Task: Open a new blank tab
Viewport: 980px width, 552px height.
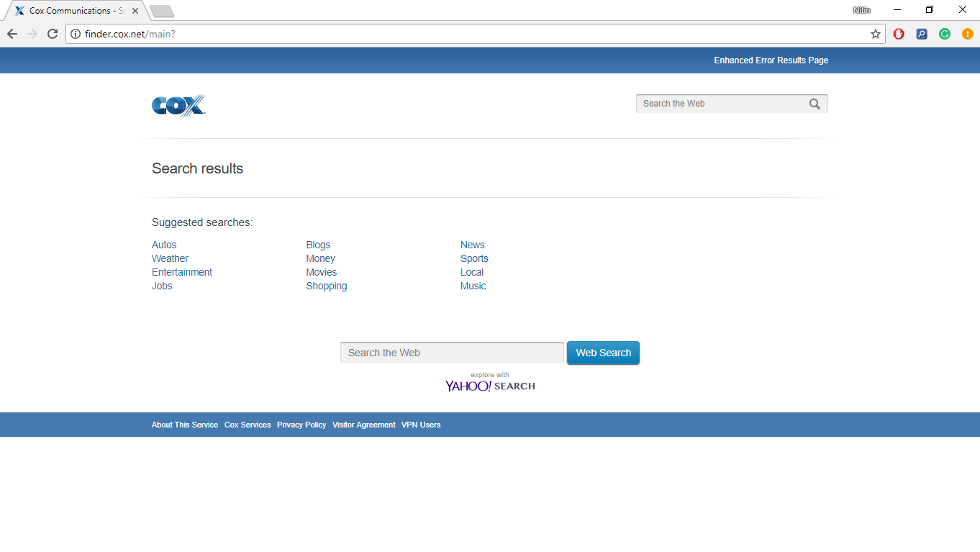Action: pyautogui.click(x=162, y=11)
